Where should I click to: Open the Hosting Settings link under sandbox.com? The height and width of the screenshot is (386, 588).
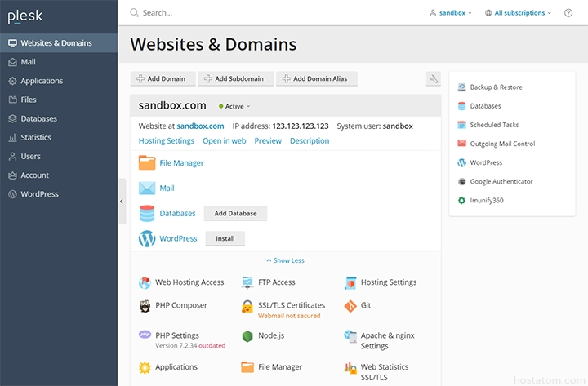[167, 141]
